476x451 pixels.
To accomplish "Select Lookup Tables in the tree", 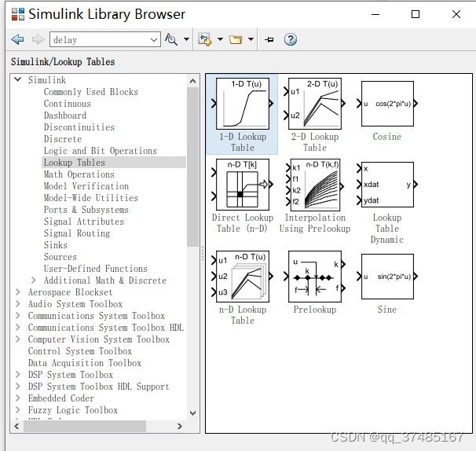I will 75,163.
